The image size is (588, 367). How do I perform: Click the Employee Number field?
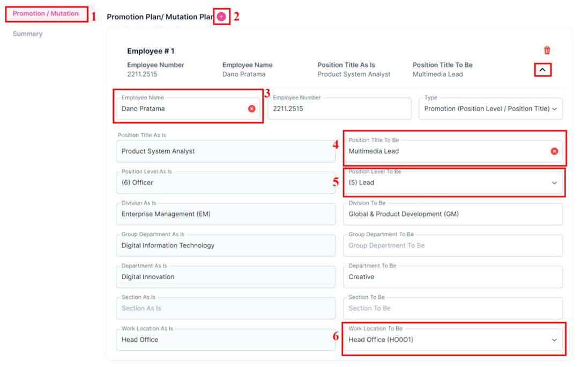point(339,109)
